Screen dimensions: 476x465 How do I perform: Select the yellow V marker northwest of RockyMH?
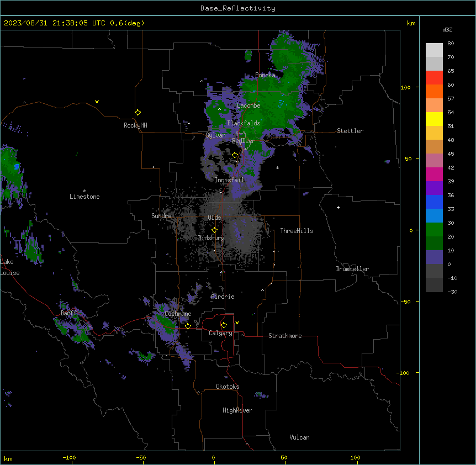click(x=97, y=102)
